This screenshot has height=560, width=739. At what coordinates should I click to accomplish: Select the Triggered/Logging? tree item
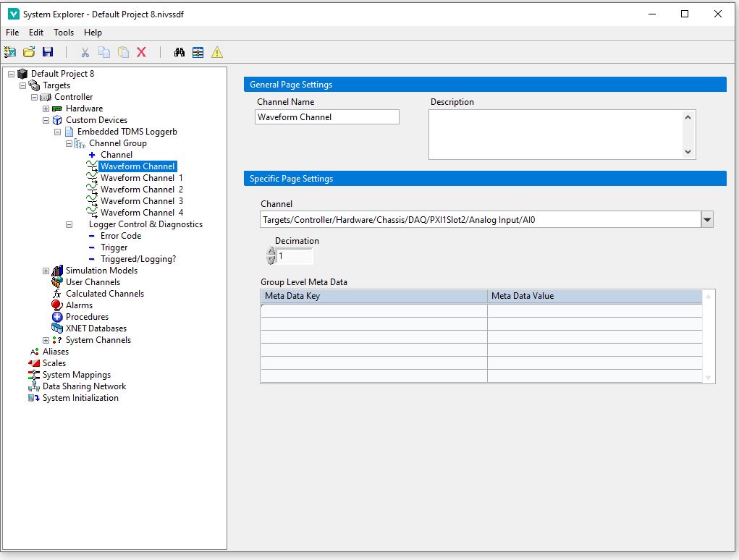click(x=138, y=259)
